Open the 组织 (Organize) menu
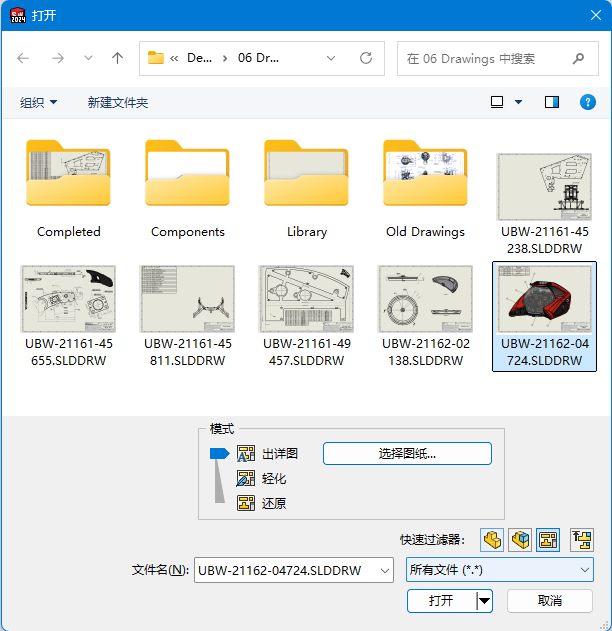The width and height of the screenshot is (612, 631). 39,103
